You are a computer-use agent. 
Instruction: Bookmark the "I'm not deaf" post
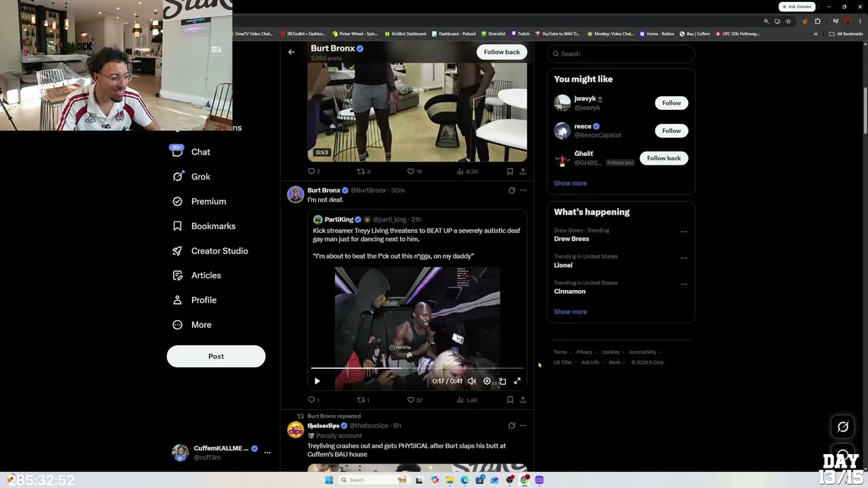point(510,400)
